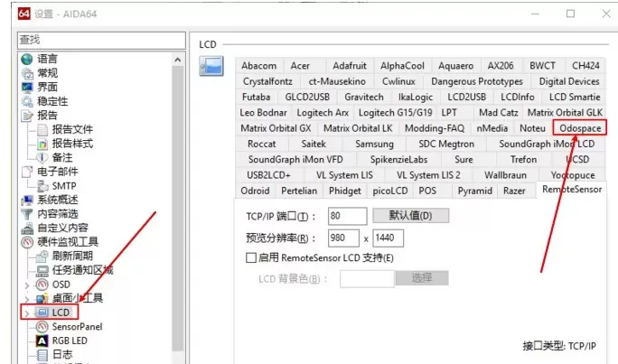Open the SMTP server icon

point(42,186)
